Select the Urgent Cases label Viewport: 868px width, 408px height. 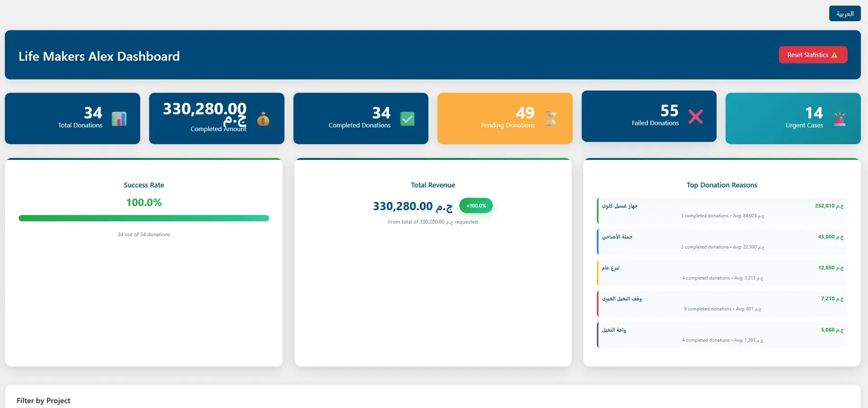click(804, 125)
